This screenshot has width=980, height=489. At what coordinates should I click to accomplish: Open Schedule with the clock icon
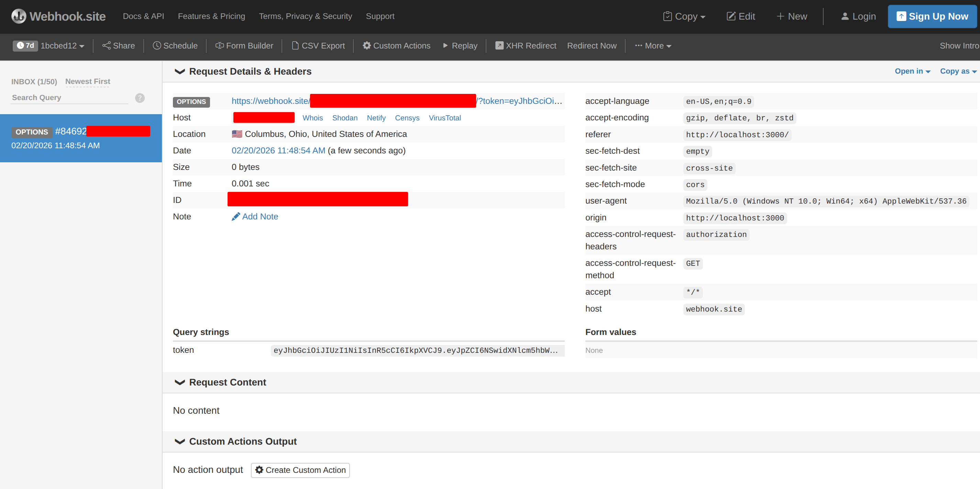[x=156, y=46]
